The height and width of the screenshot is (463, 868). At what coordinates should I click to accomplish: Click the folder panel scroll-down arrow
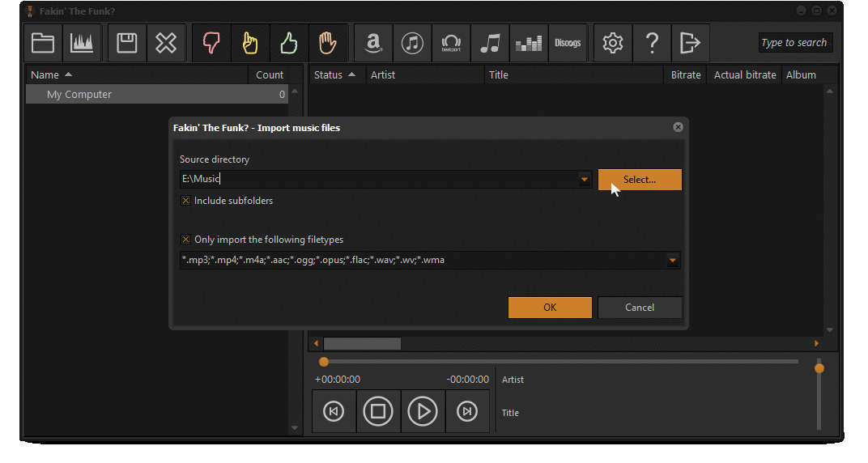(295, 427)
